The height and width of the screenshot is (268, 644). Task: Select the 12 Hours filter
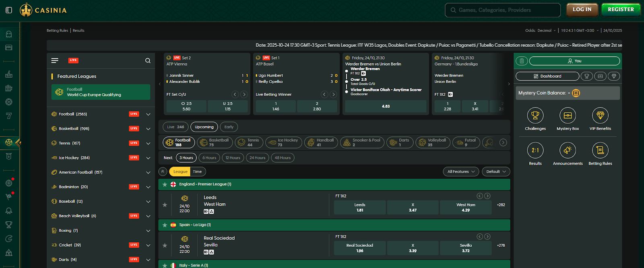[x=233, y=158]
